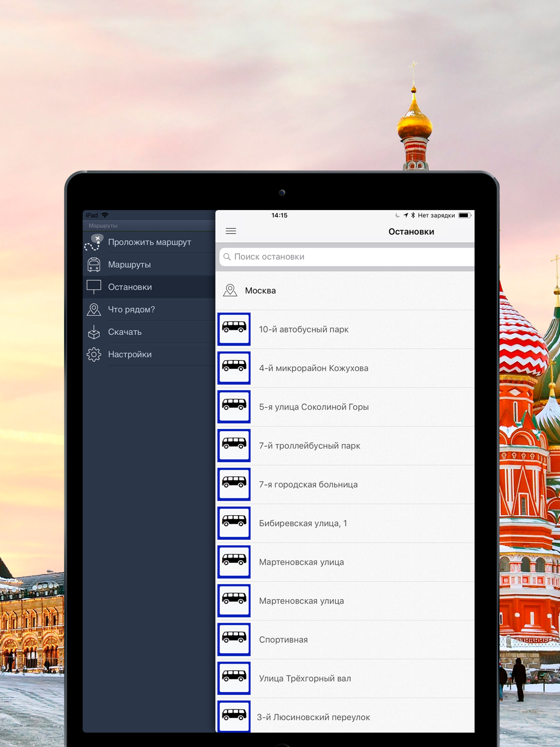This screenshot has width=560, height=747.
Task: Tap bus icon for Спортивная stop
Action: 234,639
